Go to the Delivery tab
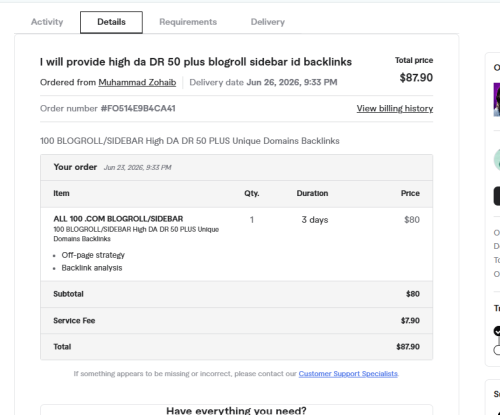The height and width of the screenshot is (415, 500). pos(268,22)
